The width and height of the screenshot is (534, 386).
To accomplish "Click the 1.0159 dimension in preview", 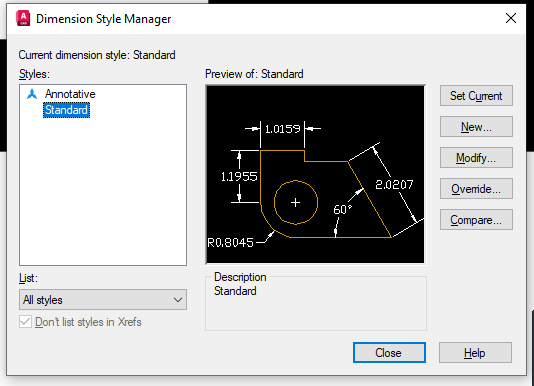I will (x=283, y=129).
